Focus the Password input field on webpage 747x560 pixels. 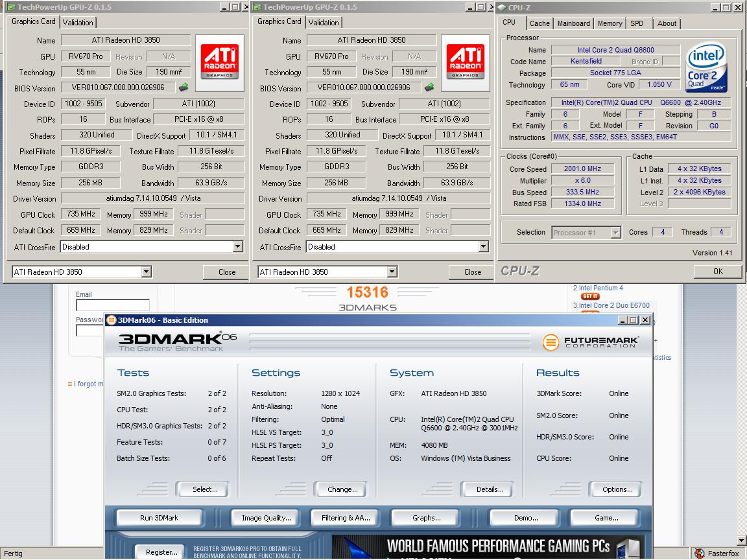(x=90, y=330)
